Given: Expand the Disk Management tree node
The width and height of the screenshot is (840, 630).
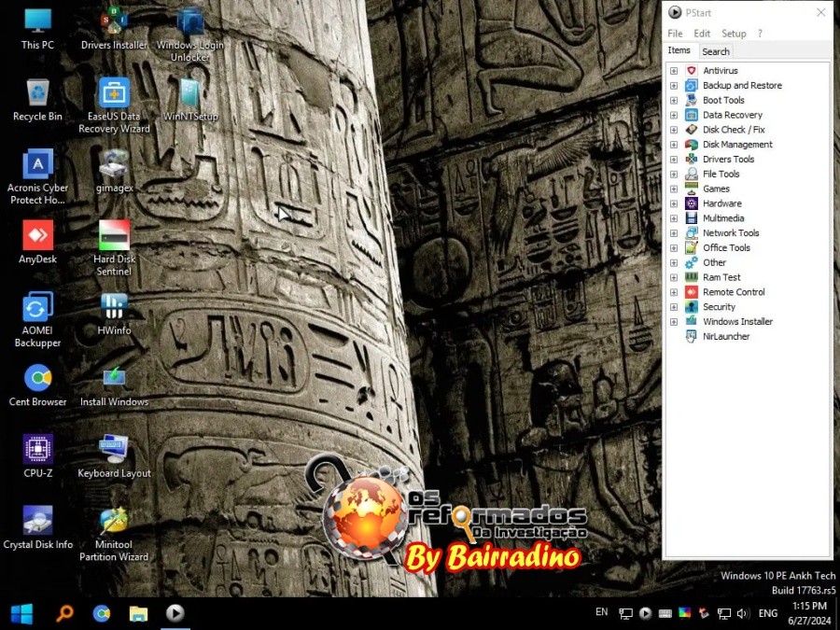Looking at the screenshot, I should [674, 145].
